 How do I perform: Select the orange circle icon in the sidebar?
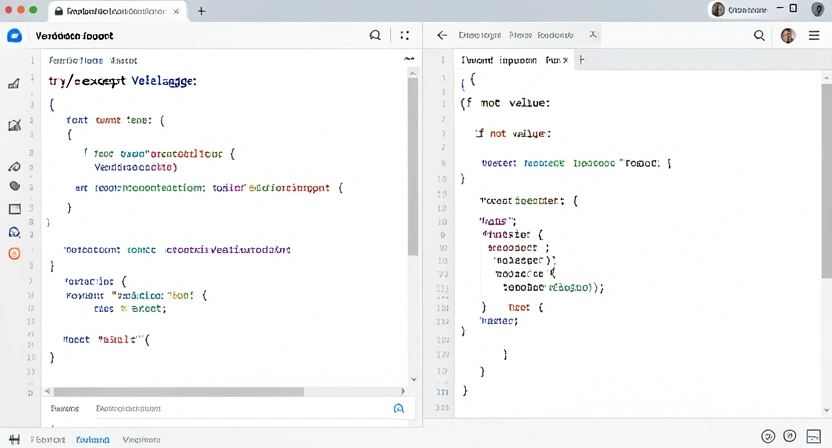(14, 254)
